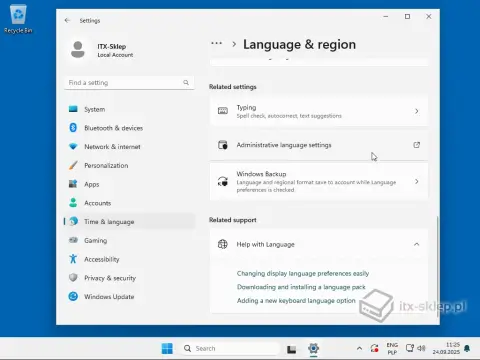The width and height of the screenshot is (480, 360).
Task: Open Administrative language settings
Action: tap(319, 145)
